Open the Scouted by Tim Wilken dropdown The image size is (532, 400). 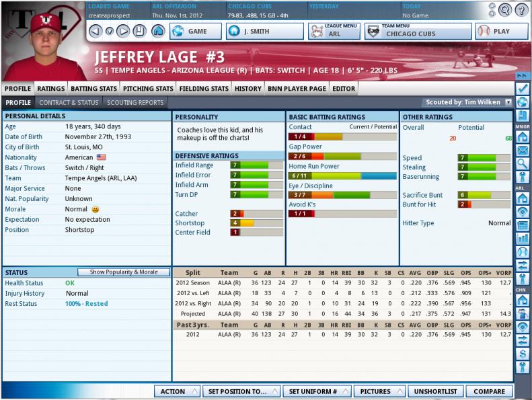[467, 102]
